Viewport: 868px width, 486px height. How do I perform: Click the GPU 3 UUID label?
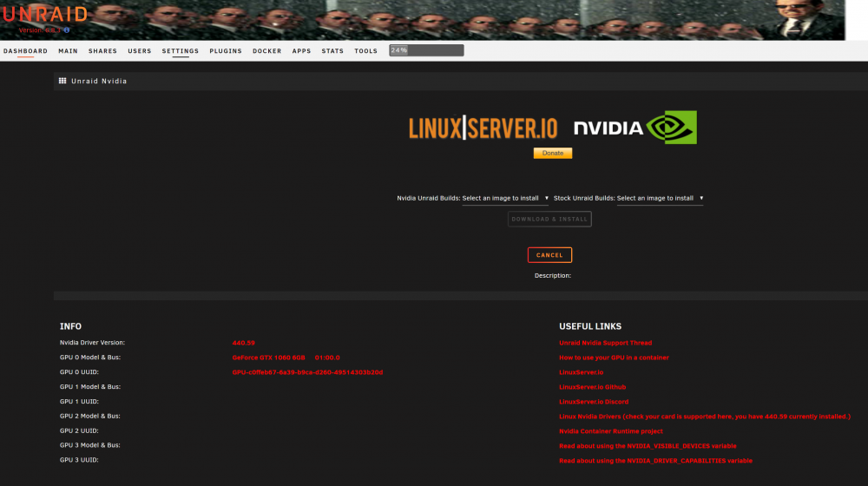tap(79, 460)
